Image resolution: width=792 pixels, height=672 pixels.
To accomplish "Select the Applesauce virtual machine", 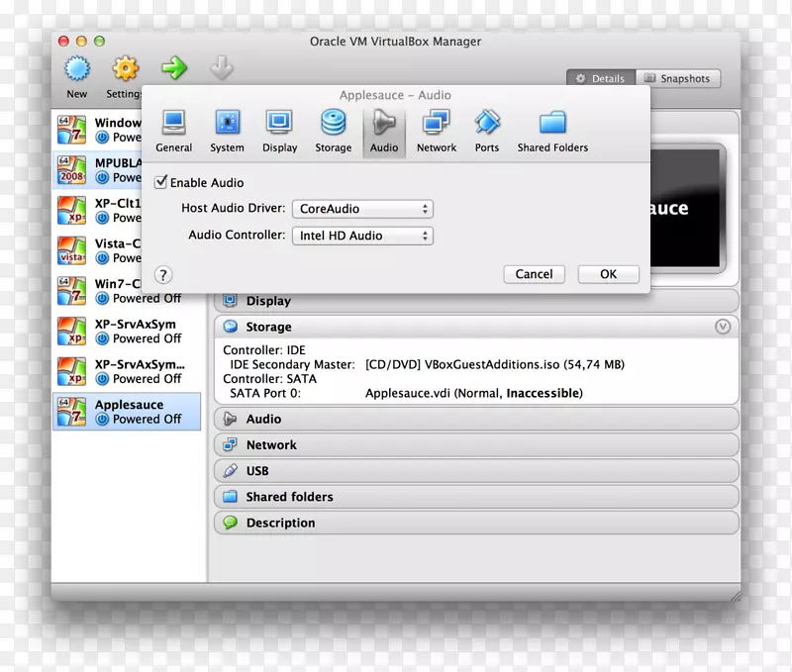I will point(127,412).
